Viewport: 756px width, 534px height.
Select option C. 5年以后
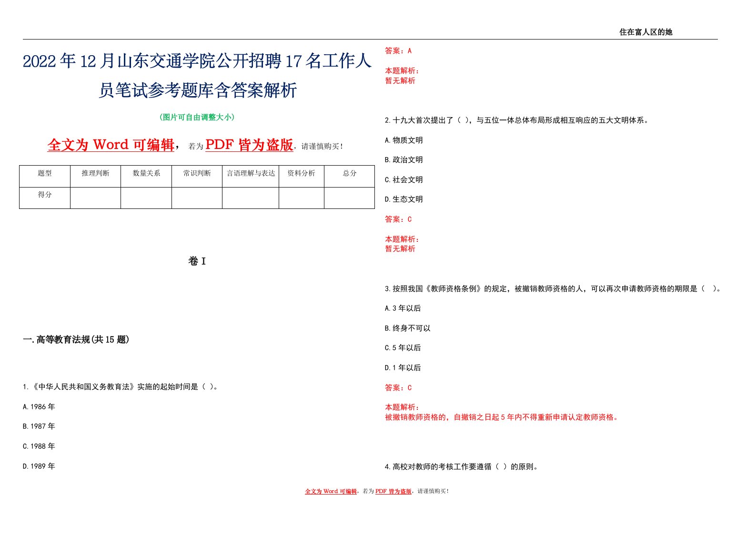[403, 348]
